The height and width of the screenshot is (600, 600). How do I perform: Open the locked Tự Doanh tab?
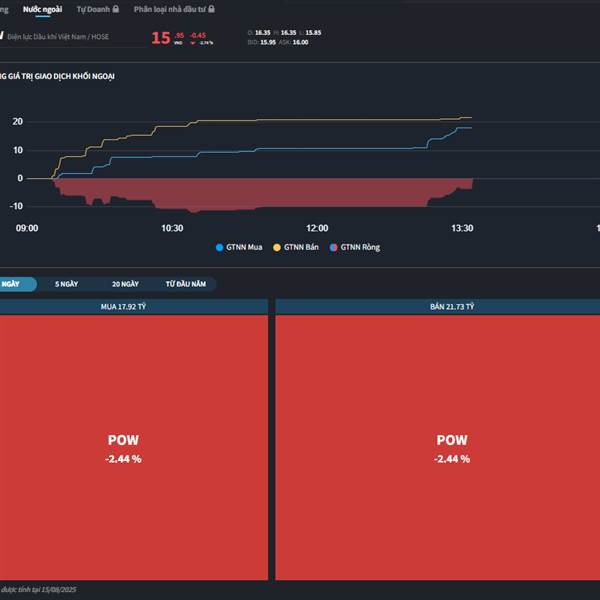coord(98,9)
